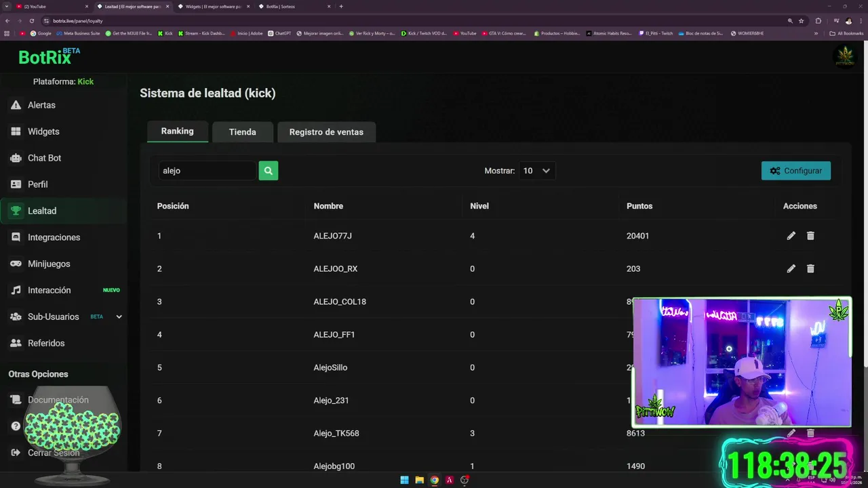Image resolution: width=868 pixels, height=488 pixels.
Task: Open File Explorer from the taskbar
Action: point(419,480)
